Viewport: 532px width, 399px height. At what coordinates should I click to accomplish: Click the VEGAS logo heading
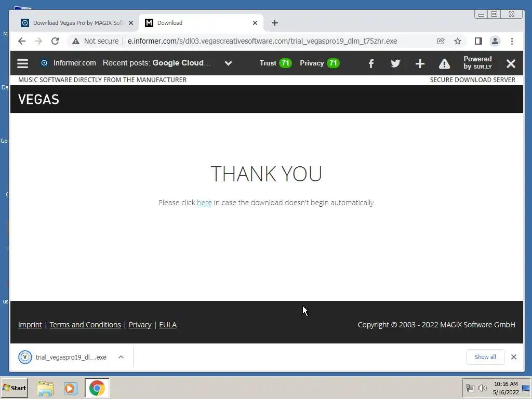(x=38, y=99)
